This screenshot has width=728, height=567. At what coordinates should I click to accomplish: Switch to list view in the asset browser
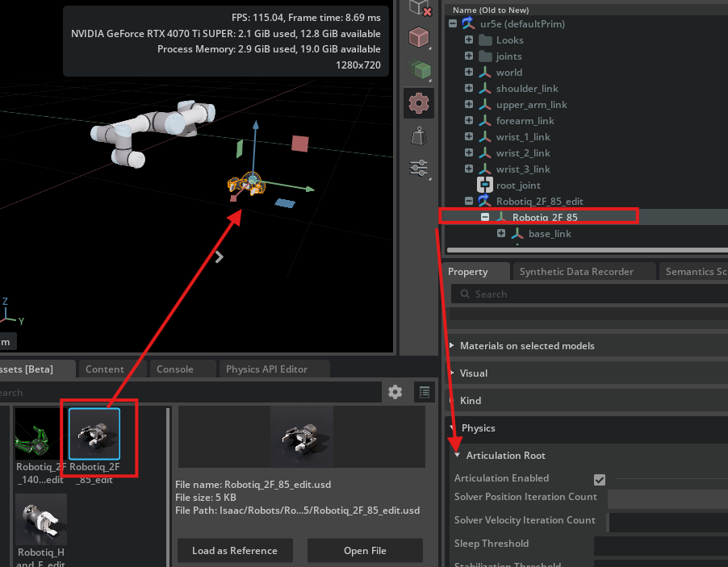(424, 392)
